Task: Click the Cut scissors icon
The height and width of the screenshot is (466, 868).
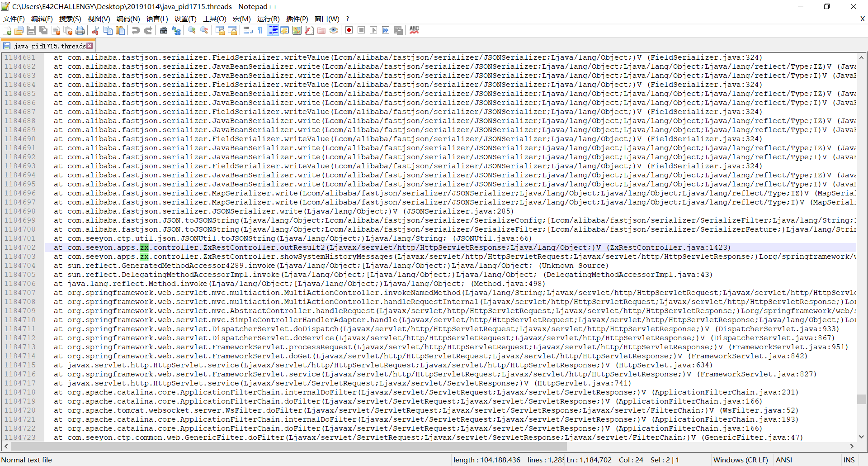Action: point(95,30)
